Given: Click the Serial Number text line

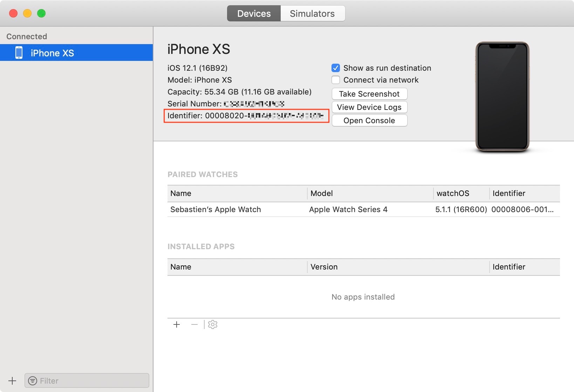Looking at the screenshot, I should click(226, 104).
